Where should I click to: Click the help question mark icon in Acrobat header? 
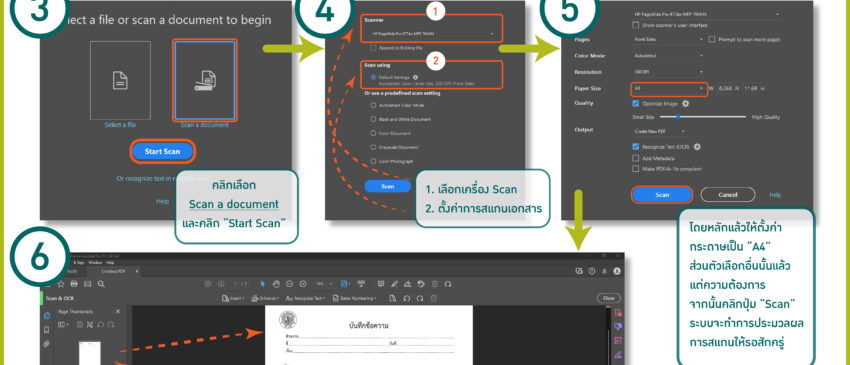coord(592,271)
